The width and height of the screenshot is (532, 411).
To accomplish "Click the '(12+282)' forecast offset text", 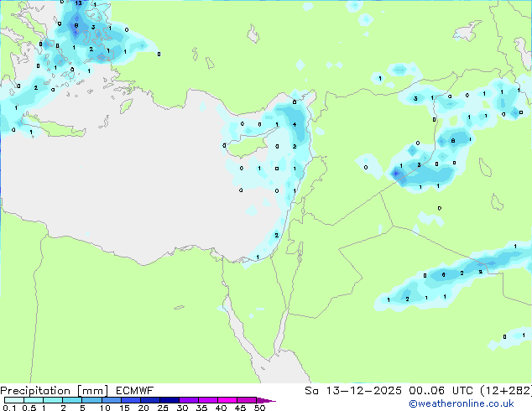I will [506, 391].
